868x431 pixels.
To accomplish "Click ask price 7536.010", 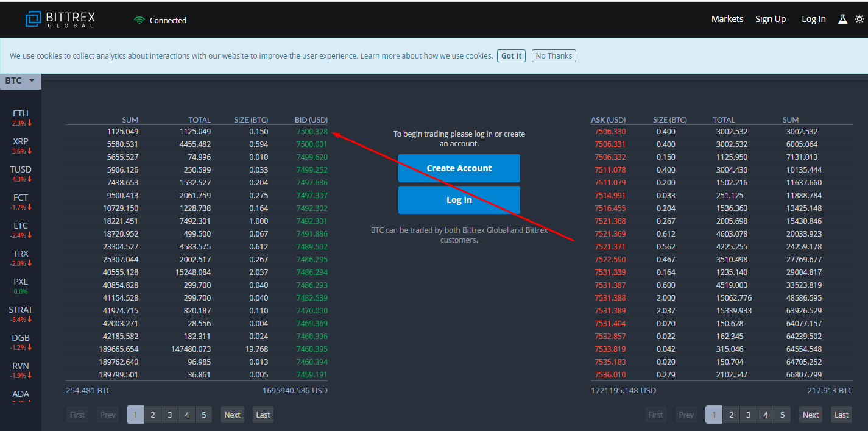I will pyautogui.click(x=610, y=374).
